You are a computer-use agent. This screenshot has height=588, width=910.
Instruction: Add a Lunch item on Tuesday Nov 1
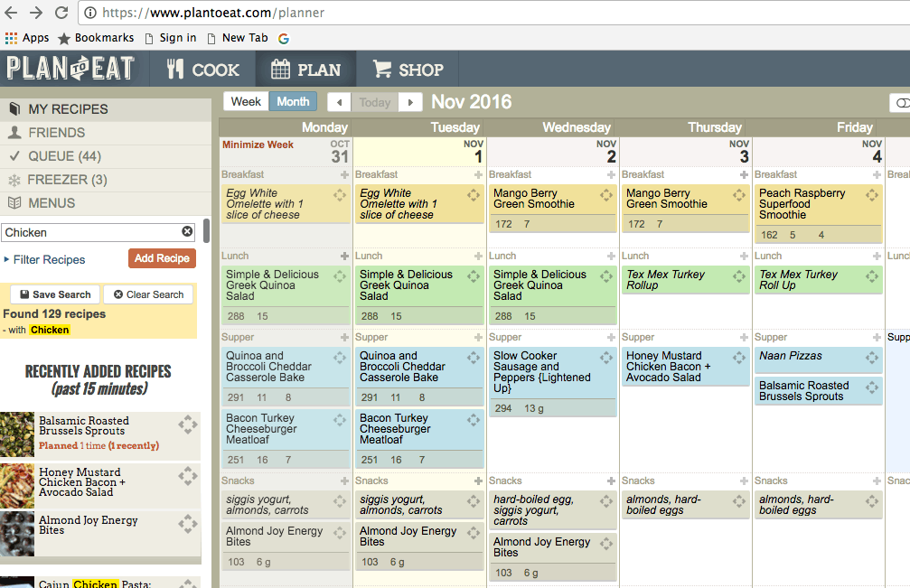[x=478, y=256]
